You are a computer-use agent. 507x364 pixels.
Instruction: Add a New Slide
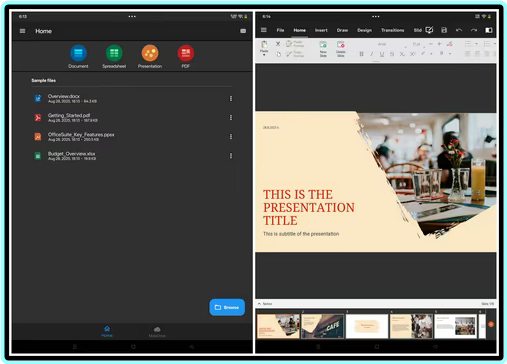click(x=323, y=49)
